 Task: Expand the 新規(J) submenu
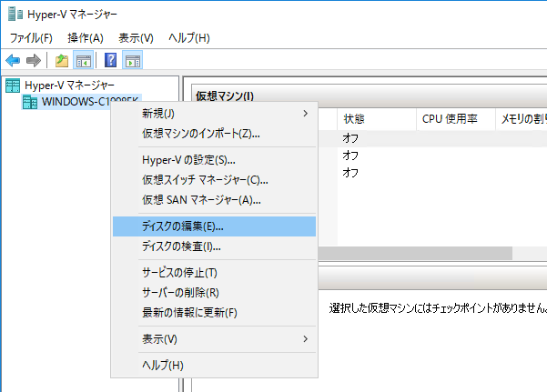pos(214,114)
